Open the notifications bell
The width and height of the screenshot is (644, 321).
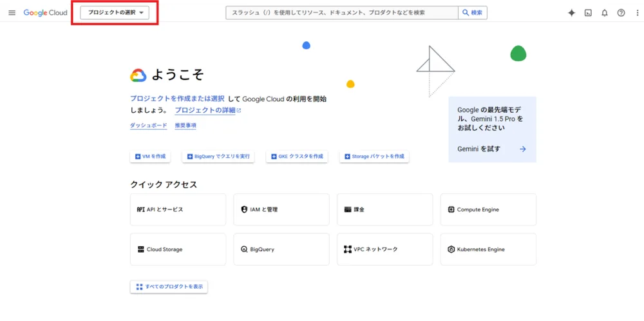click(605, 13)
